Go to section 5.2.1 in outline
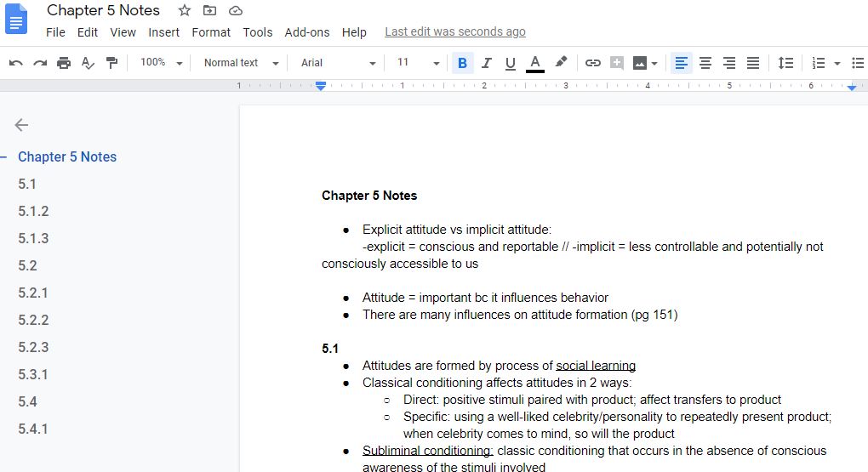 [32, 293]
